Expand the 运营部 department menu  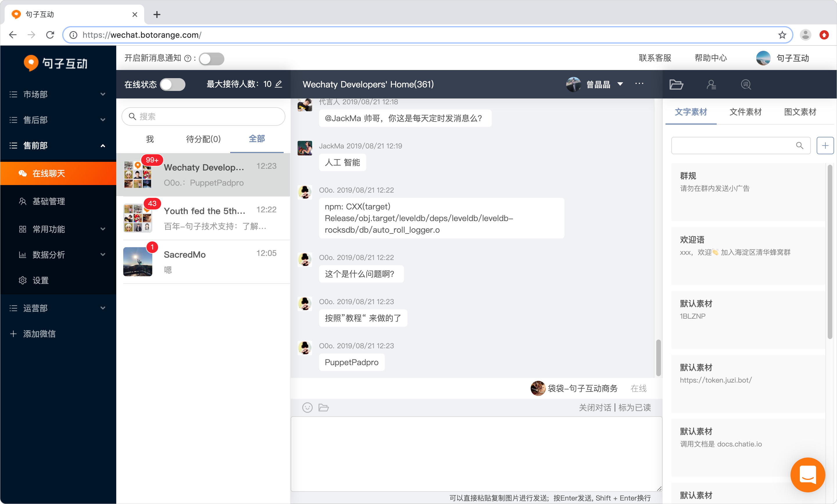(58, 308)
